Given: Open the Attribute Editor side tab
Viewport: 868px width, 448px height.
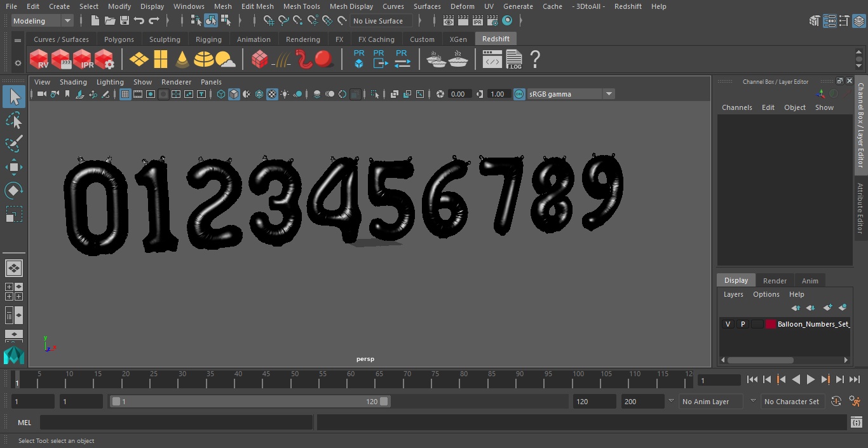Looking at the screenshot, I should pyautogui.click(x=860, y=208).
